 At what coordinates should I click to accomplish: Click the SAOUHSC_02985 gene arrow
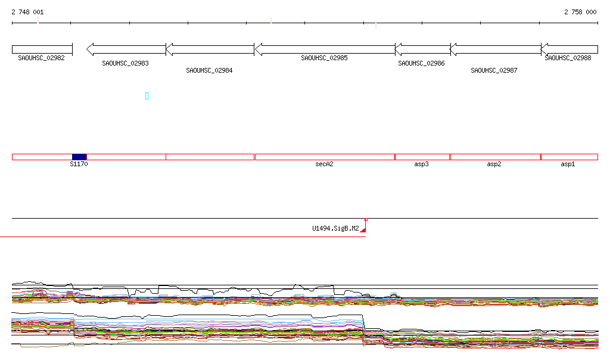coord(325,49)
